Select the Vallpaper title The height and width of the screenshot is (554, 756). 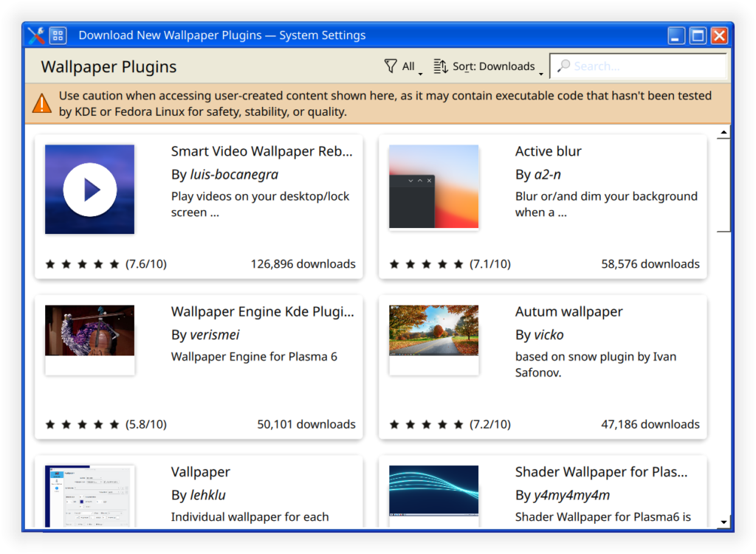coord(201,472)
